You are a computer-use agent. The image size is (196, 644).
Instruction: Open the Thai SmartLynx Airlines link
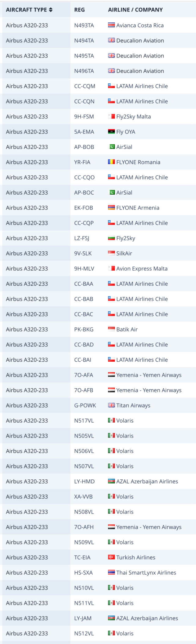(146, 573)
